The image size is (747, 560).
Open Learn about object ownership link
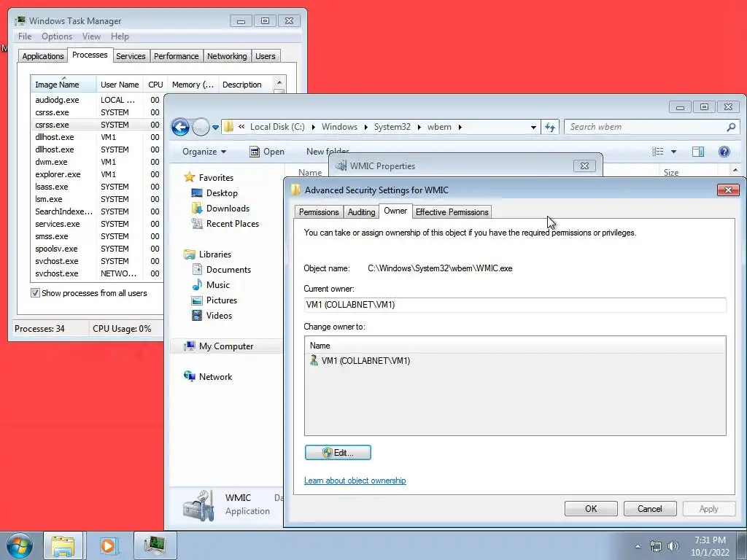tap(355, 481)
